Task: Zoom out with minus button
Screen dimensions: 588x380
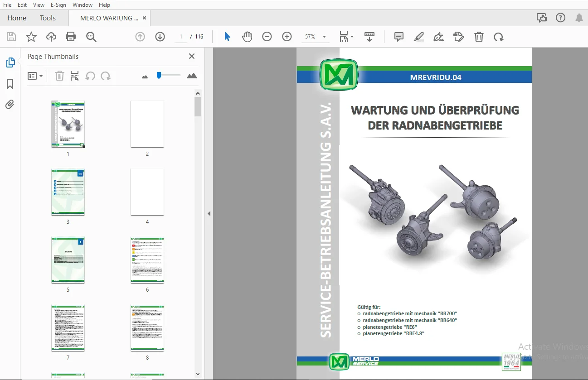Action: point(267,37)
